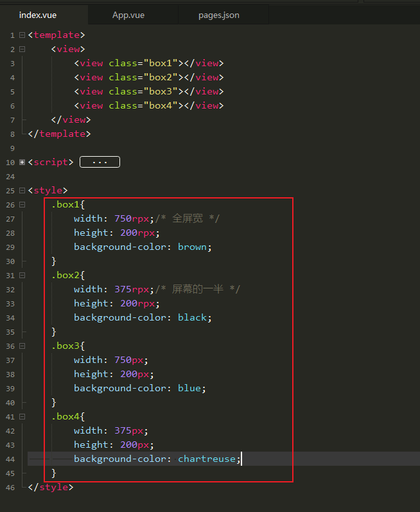
Task: Click the blue color value
Action: pyautogui.click(x=189, y=388)
